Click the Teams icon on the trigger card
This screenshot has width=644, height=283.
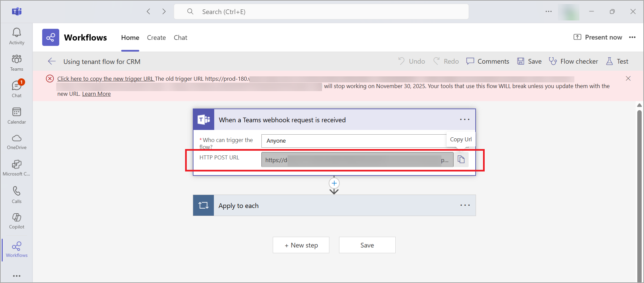click(x=204, y=120)
